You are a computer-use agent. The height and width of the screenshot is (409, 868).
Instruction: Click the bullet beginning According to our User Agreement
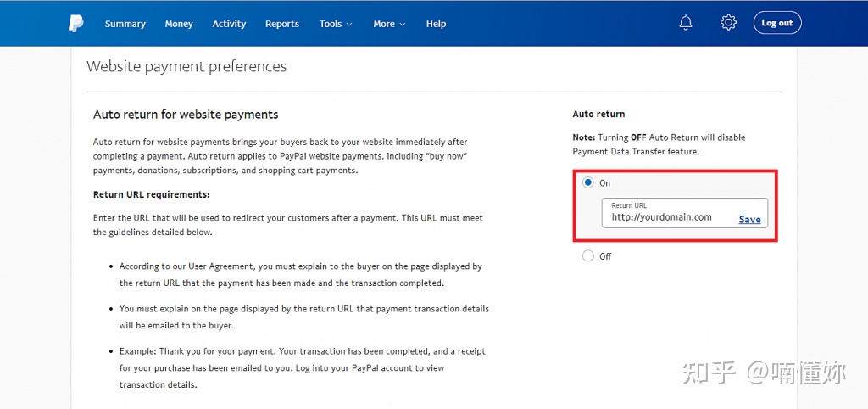[x=301, y=274]
